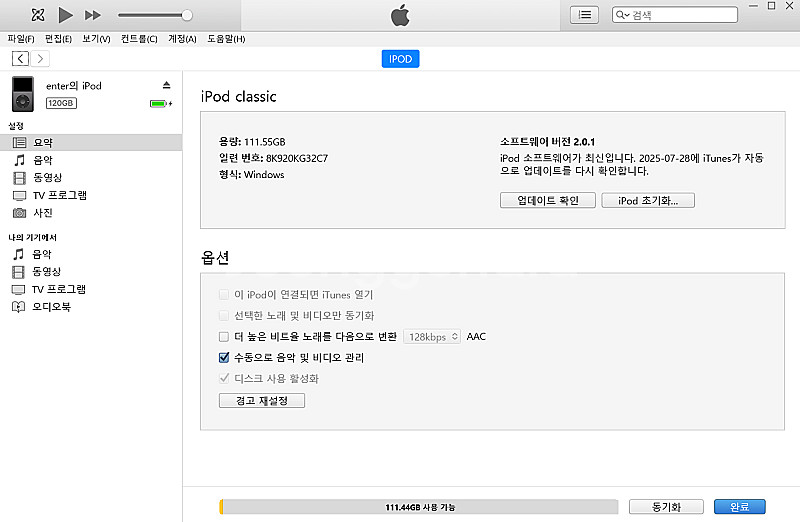Screen dimensions: 800x522
Task: Click the iPod 초기화... button
Action: 648,201
